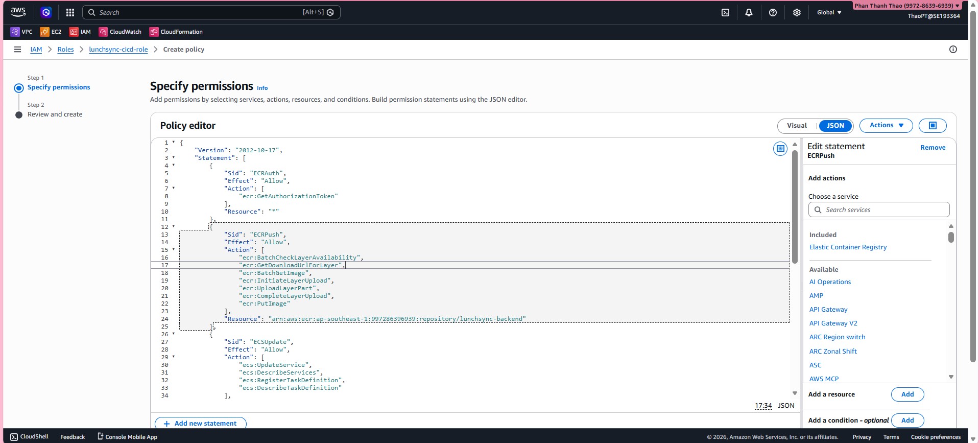
Task: Click the browser page vertical scrollbar
Action: point(973,186)
